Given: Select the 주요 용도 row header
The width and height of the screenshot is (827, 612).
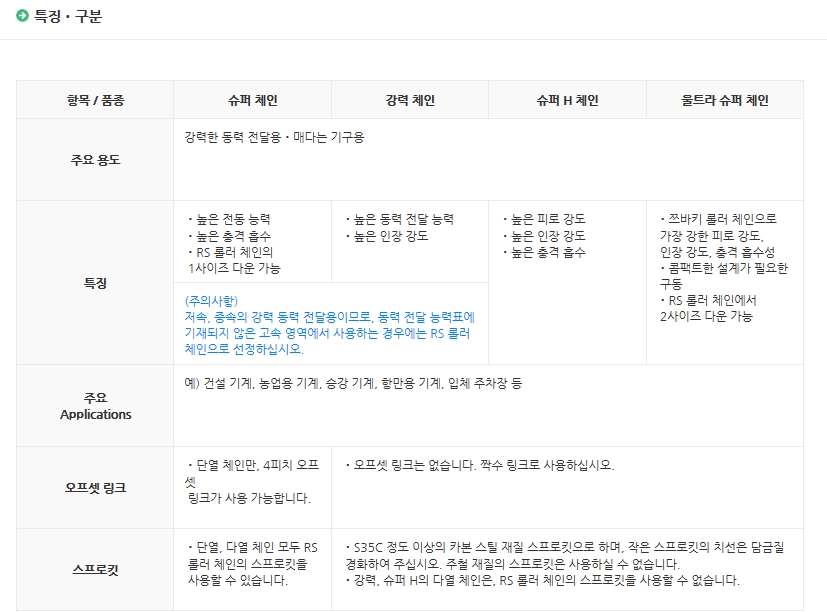Looking at the screenshot, I should 95,160.
